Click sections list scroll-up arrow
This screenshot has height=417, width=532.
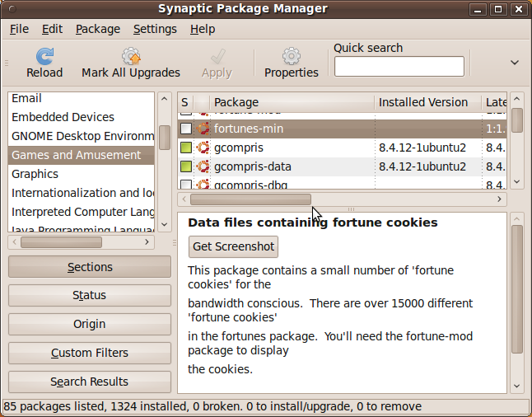pyautogui.click(x=165, y=99)
